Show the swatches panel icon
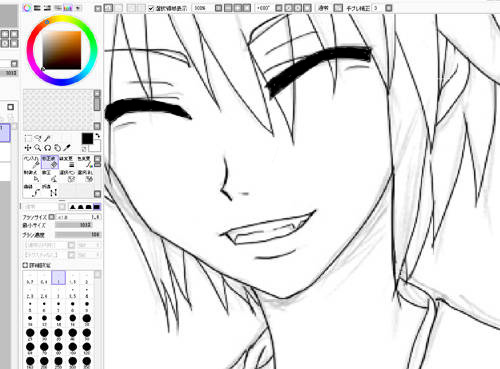This screenshot has height=369, width=500. pos(68,8)
